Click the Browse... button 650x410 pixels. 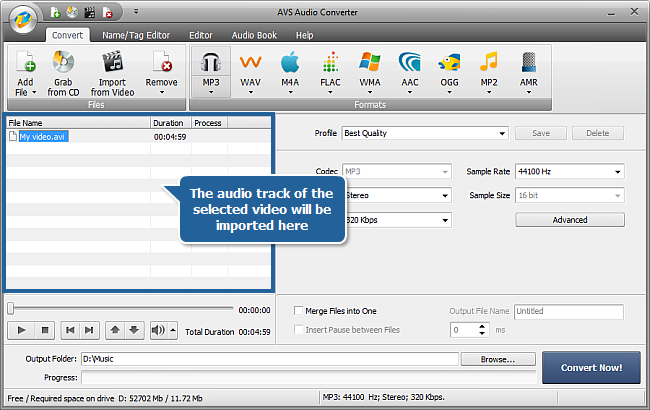[498, 359]
